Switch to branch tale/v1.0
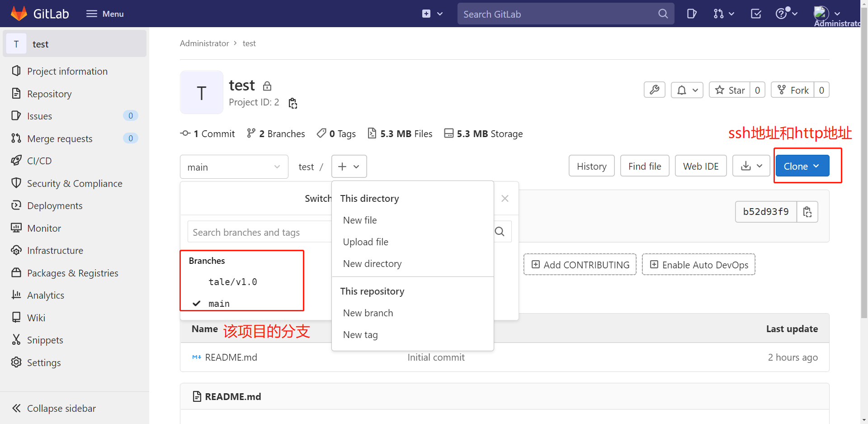This screenshot has height=424, width=868. [x=233, y=281]
